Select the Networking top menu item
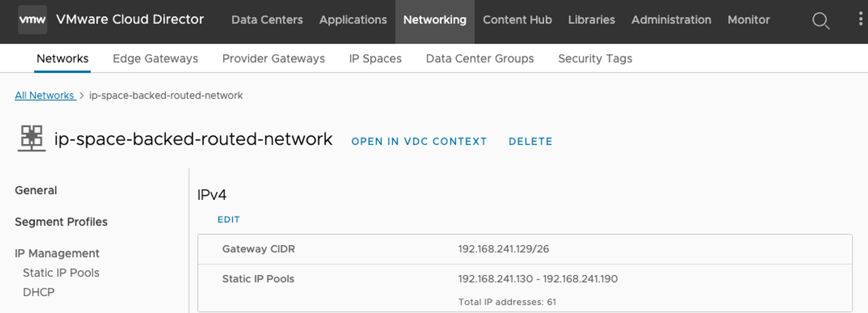 (x=434, y=20)
